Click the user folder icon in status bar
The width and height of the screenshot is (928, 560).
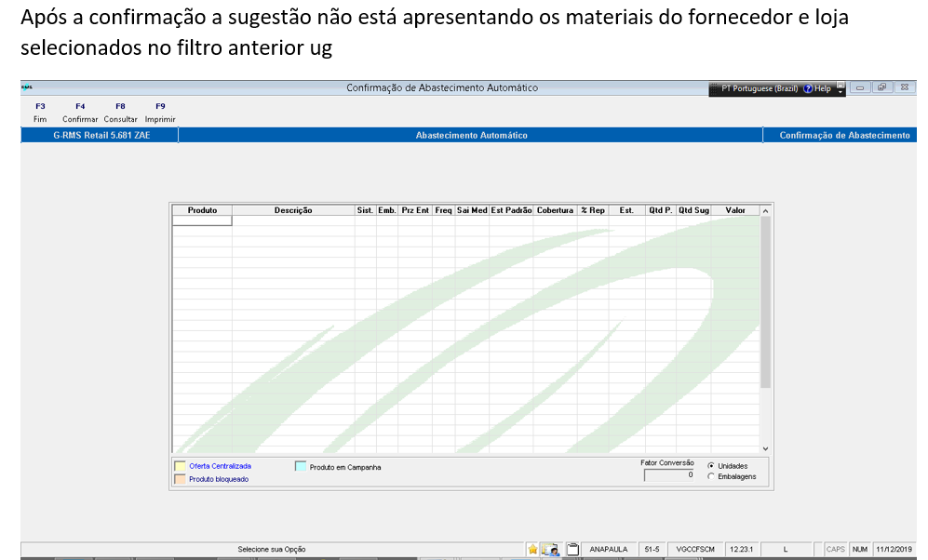click(x=550, y=550)
